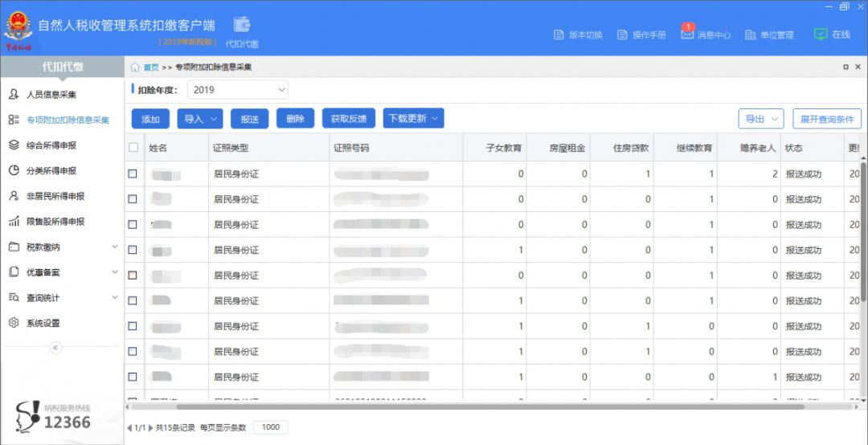This screenshot has height=445, width=868.
Task: Collapse sidebar with double-chevron icon
Action: coord(55,348)
